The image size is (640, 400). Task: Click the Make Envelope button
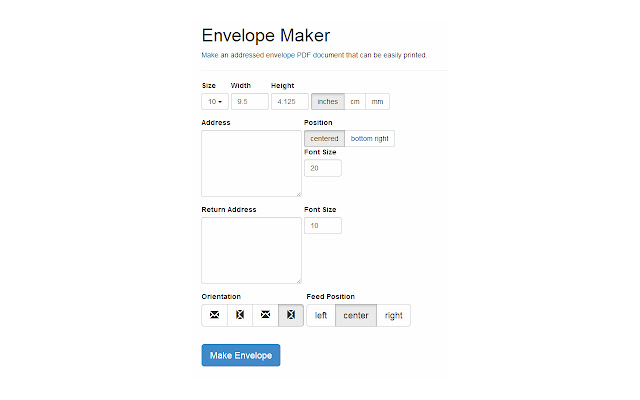click(x=241, y=356)
